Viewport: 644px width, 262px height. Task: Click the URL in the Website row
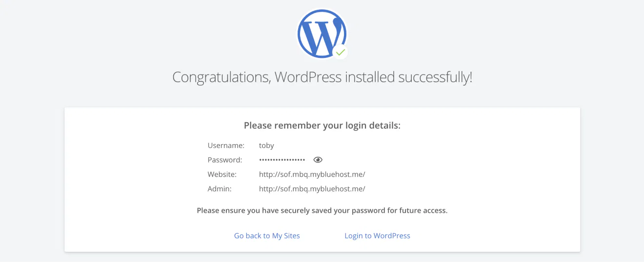[312, 174]
